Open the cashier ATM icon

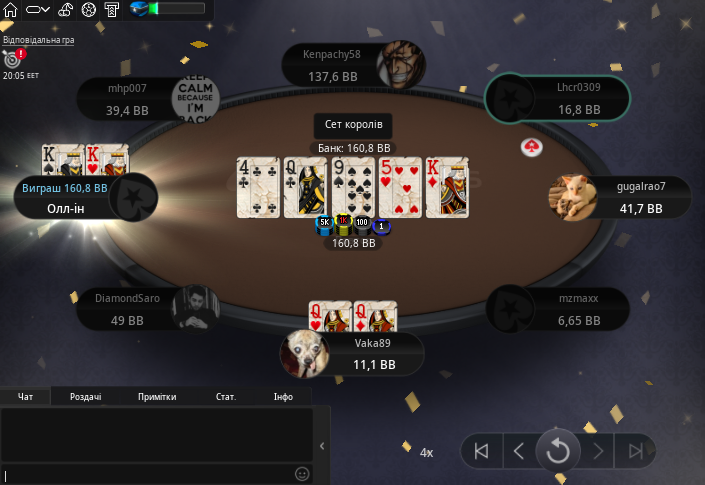[112, 9]
